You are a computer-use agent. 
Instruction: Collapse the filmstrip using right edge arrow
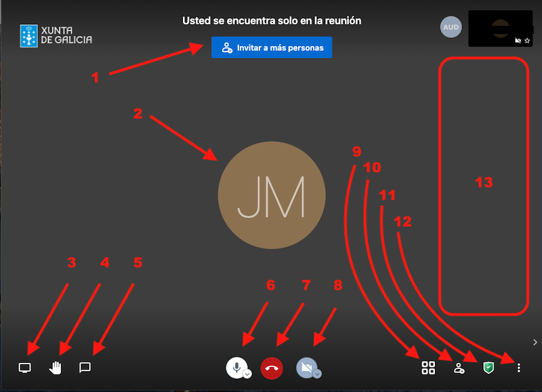535,343
